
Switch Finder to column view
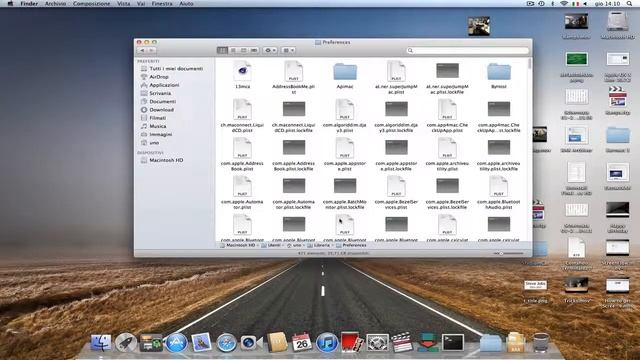click(x=244, y=50)
